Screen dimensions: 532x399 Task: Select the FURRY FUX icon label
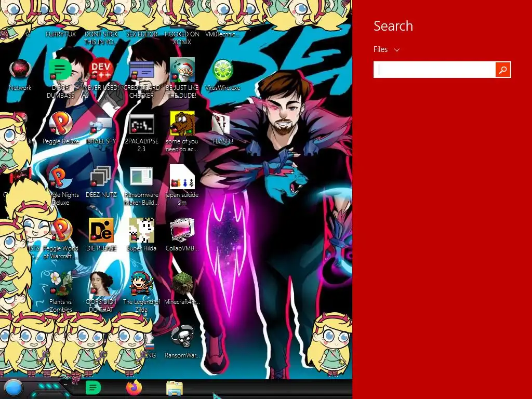tap(61, 34)
